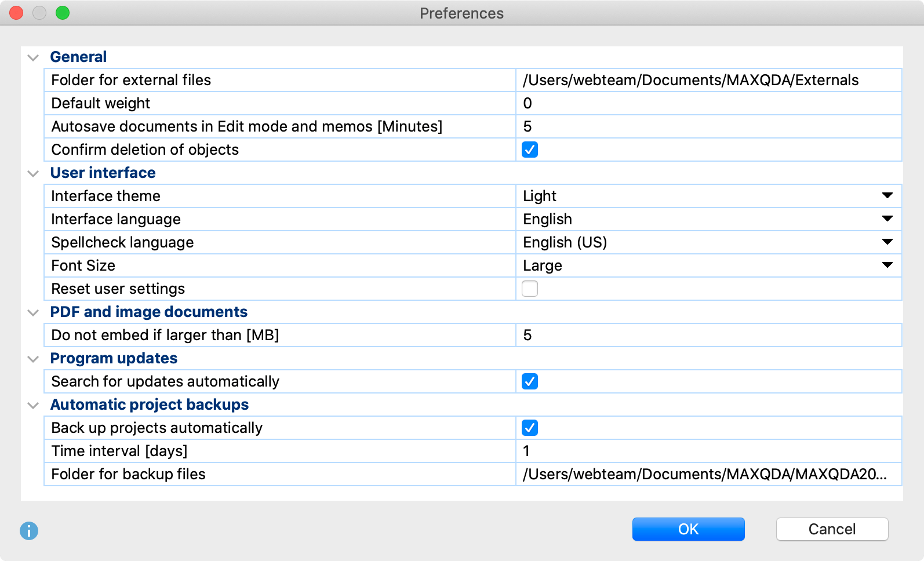This screenshot has width=924, height=561.
Task: Click the 'Automatic project backups' heading
Action: [x=150, y=405]
